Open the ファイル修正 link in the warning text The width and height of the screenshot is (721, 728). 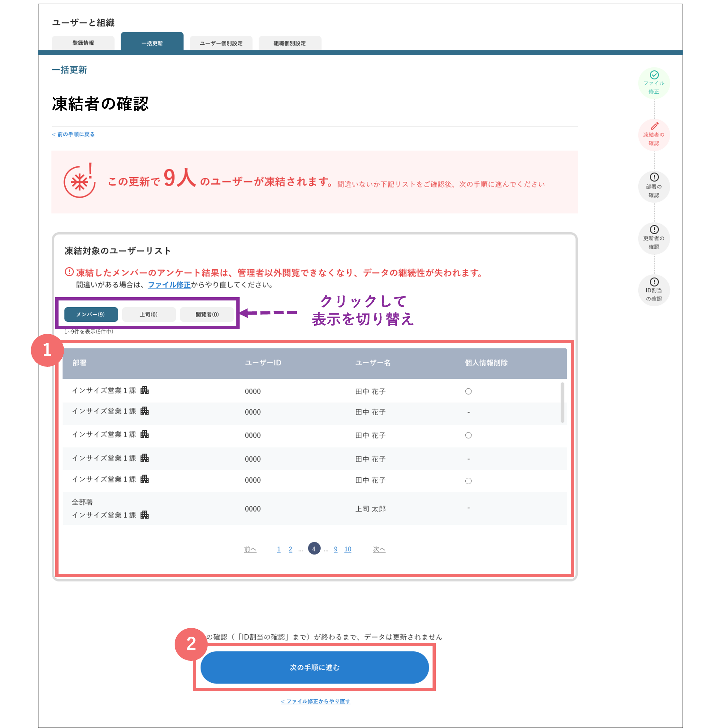169,285
